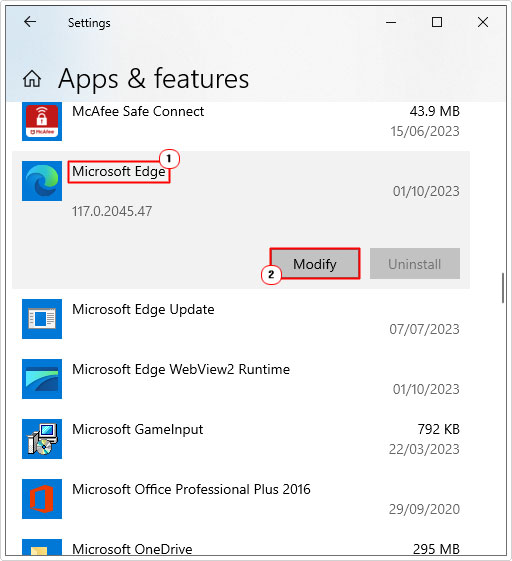Viewport: 512px width, 561px height.
Task: Click Edge version number 117.0.2045.47
Action: pyautogui.click(x=112, y=211)
